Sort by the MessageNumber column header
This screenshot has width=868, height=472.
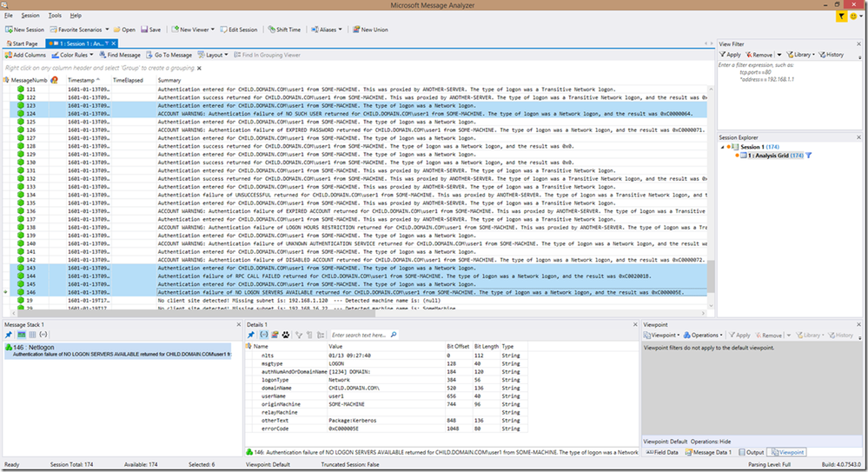point(29,80)
